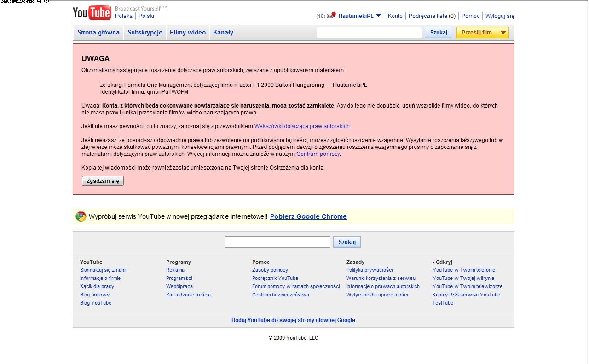Switch to Filmy wideo tab

[188, 33]
